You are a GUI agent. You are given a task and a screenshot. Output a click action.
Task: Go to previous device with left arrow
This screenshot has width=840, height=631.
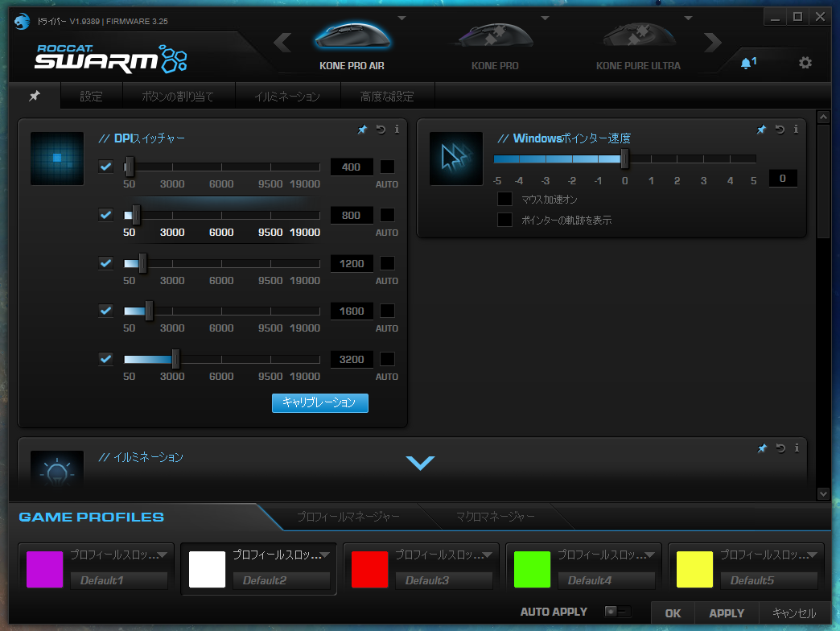click(x=283, y=43)
